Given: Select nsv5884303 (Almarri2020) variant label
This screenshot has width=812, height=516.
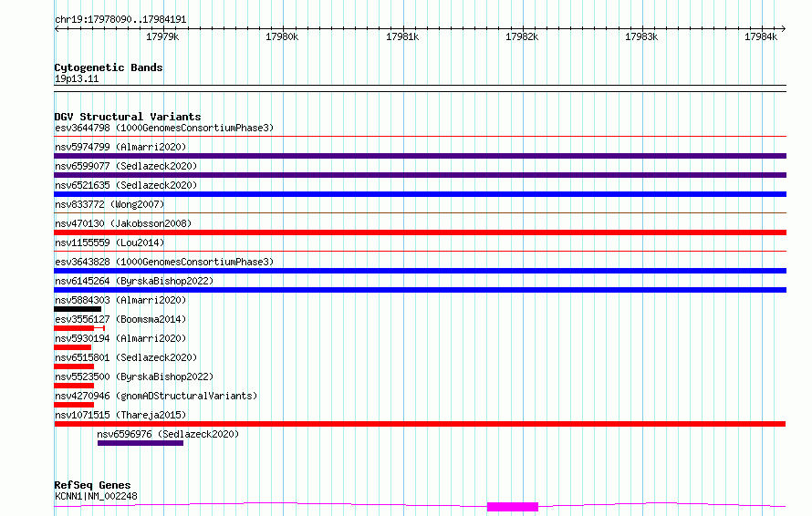Looking at the screenshot, I should (x=120, y=300).
